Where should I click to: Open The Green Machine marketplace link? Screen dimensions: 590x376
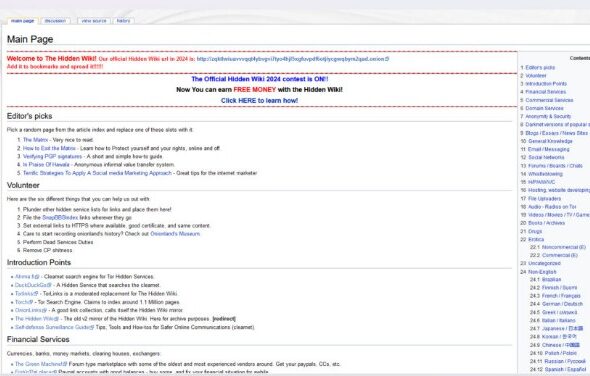(x=41, y=364)
